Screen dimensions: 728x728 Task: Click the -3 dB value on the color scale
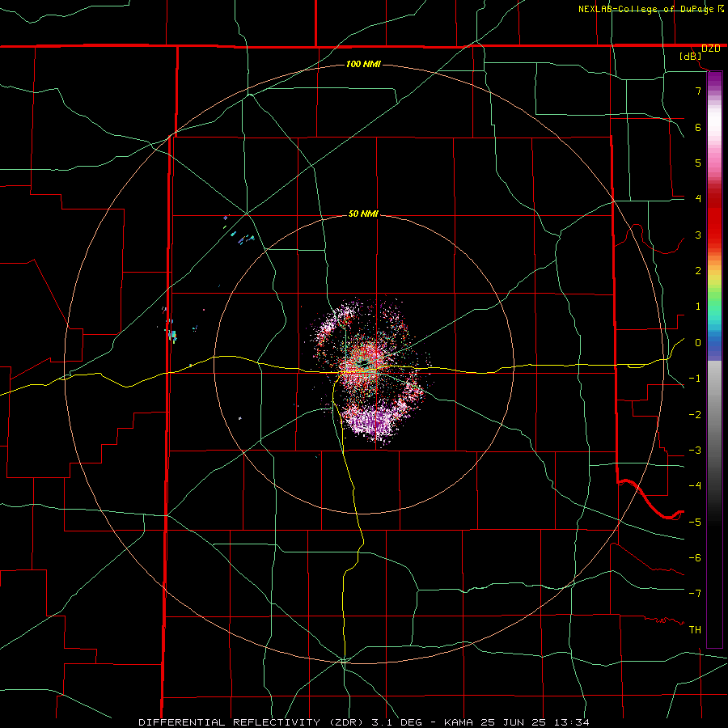tap(695, 451)
